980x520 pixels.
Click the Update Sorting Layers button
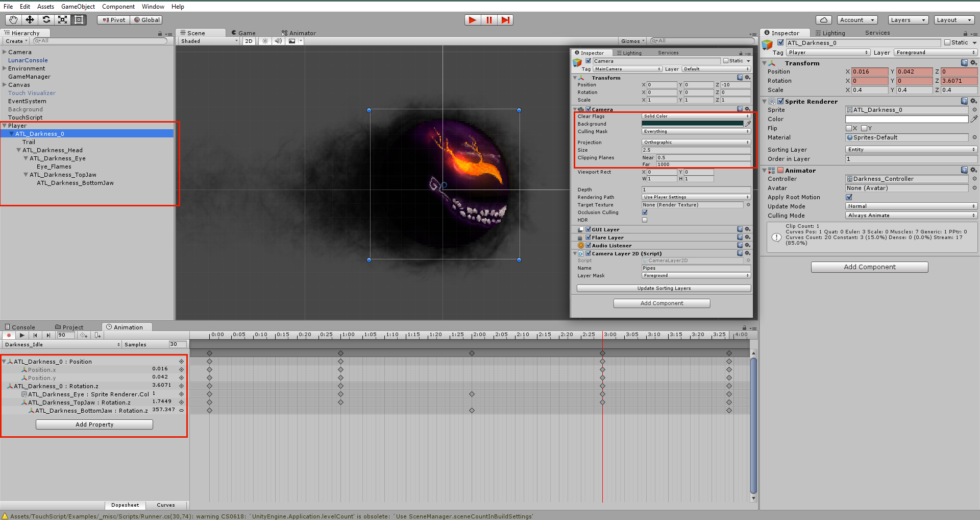pos(664,288)
